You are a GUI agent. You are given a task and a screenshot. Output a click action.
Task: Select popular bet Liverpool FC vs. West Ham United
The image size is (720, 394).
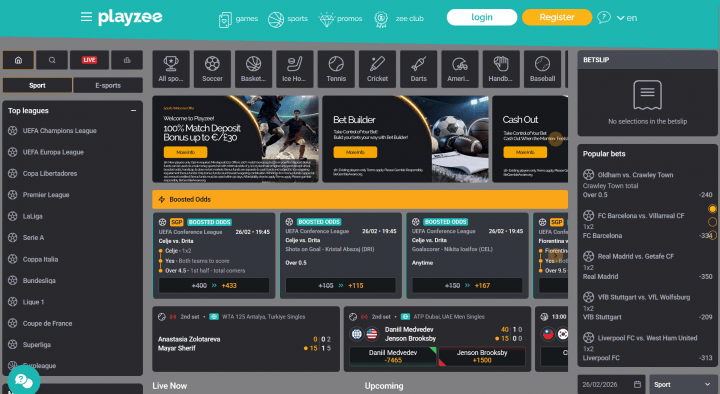(647, 348)
